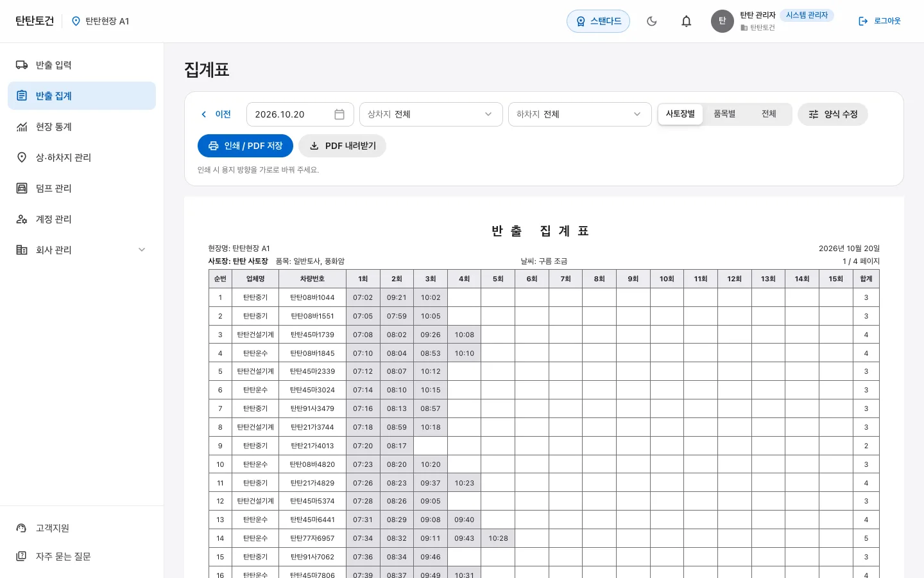Click user-gear icon for 계정 관리
Viewport: 924px width, 578px height.
[x=22, y=219]
